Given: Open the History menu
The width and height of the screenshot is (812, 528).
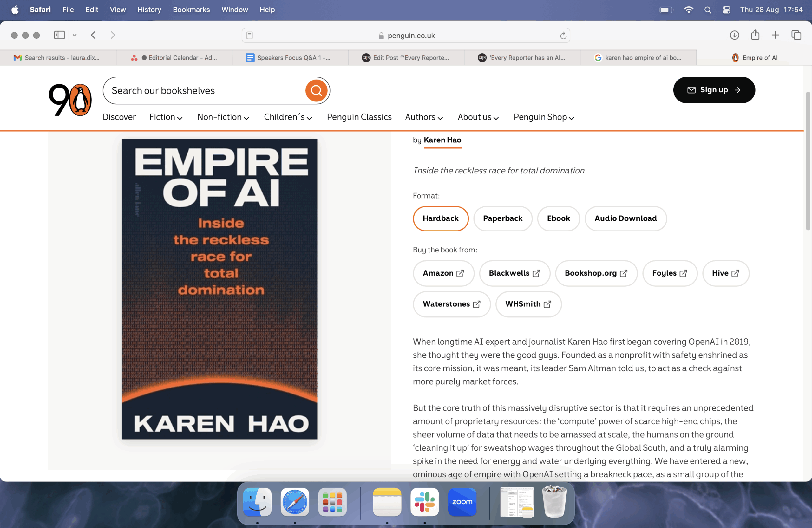Looking at the screenshot, I should 149,10.
